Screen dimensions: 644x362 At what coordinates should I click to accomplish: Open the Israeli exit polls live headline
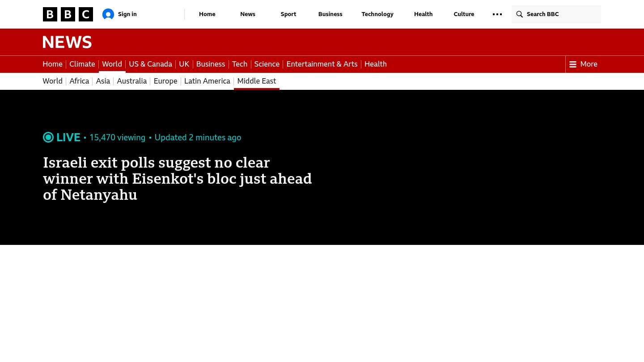click(x=177, y=179)
